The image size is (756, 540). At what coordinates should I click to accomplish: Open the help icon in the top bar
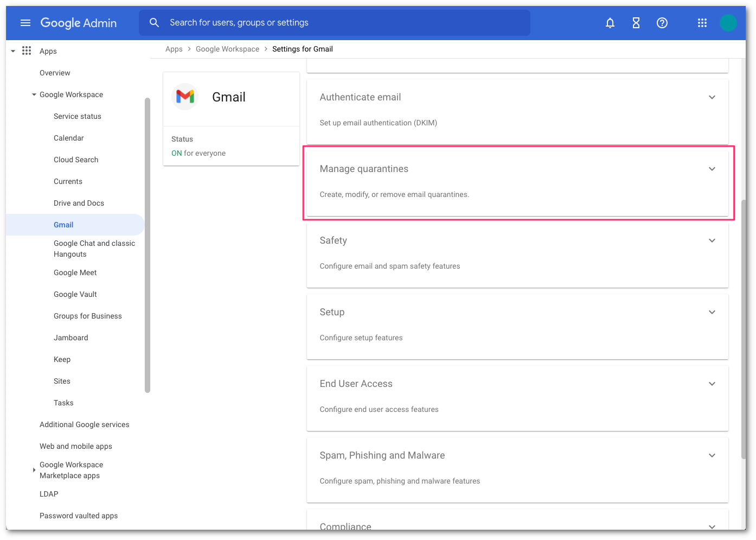[662, 23]
